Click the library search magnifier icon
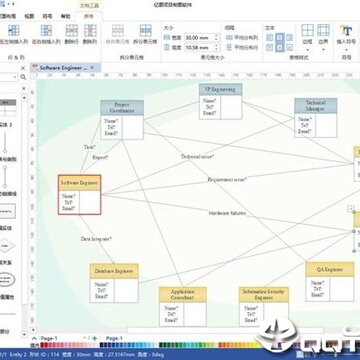 point(23,77)
